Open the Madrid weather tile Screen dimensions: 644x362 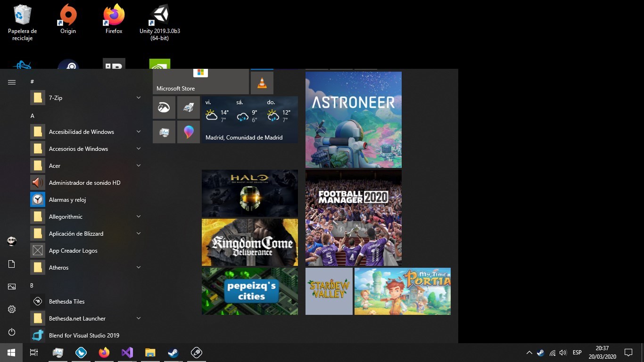(x=250, y=120)
